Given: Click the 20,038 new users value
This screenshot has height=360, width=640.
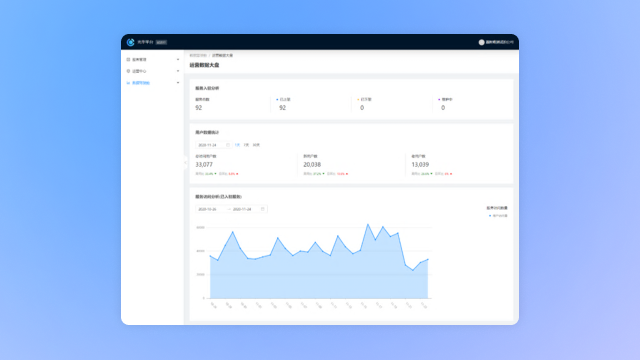Looking at the screenshot, I should coord(312,164).
